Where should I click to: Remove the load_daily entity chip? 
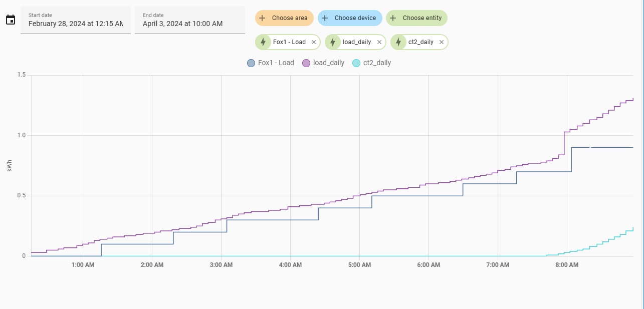click(x=379, y=42)
